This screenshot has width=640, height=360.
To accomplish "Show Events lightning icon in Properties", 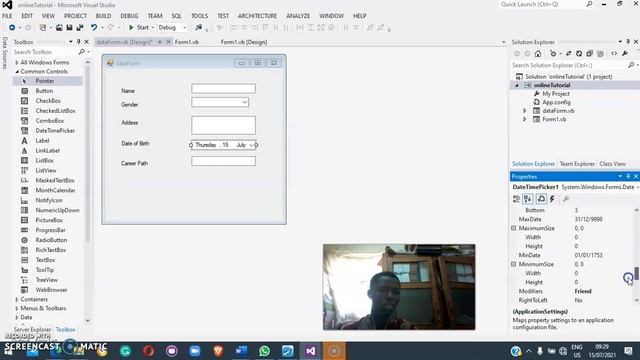I will 552,199.
